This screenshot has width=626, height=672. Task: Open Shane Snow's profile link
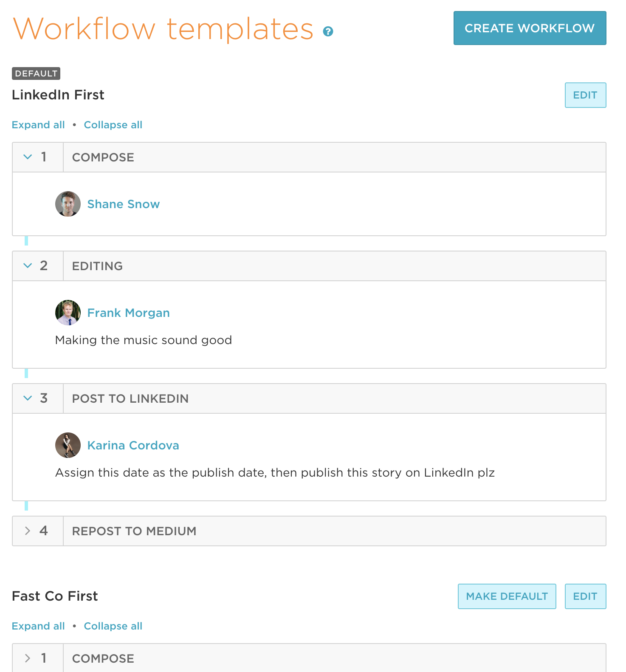pyautogui.click(x=123, y=204)
